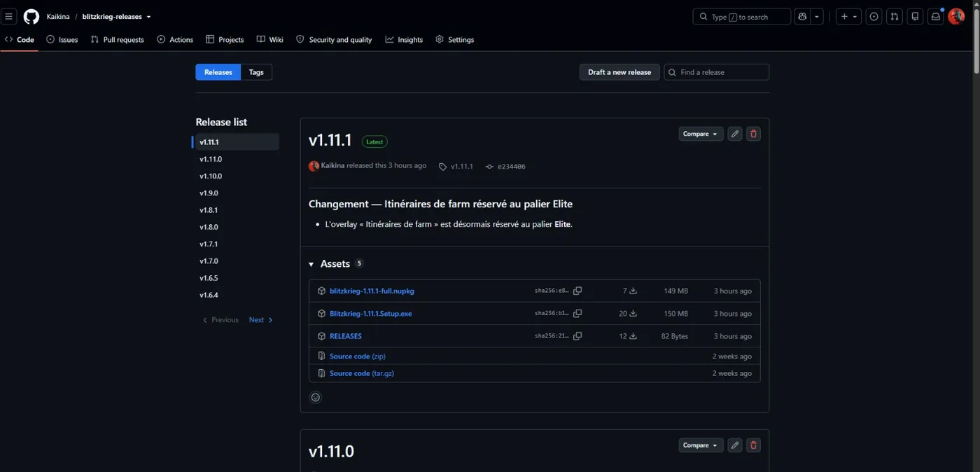Image resolution: width=980 pixels, height=472 pixels.
Task: Switch to the Pull requests tab
Action: (x=118, y=40)
